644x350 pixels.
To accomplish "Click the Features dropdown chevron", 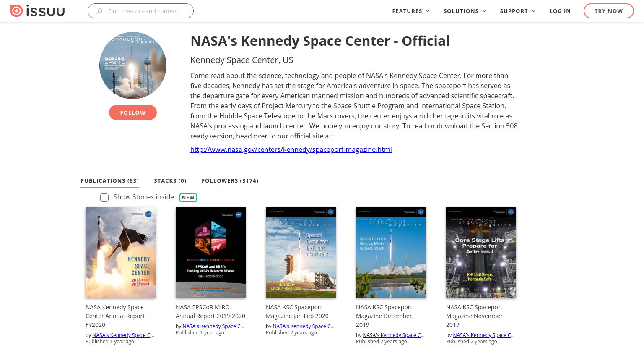I will [428, 11].
